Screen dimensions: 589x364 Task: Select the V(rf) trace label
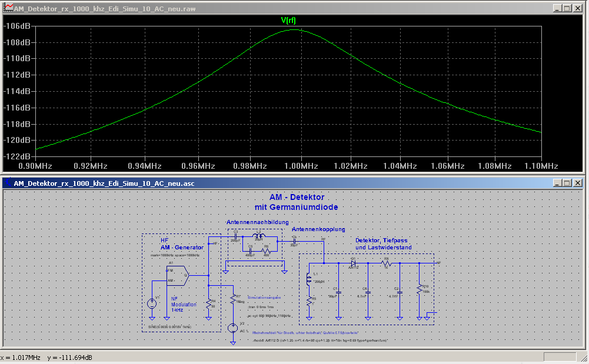click(x=288, y=20)
